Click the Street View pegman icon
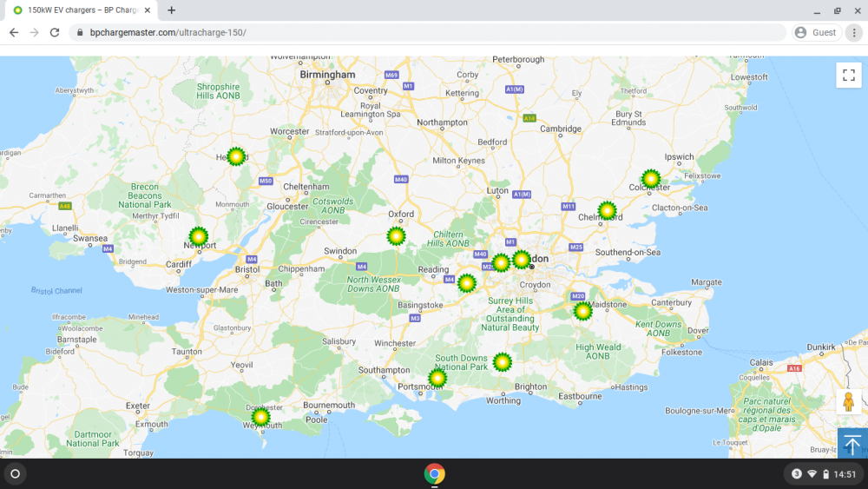The height and width of the screenshot is (489, 868). 848,401
